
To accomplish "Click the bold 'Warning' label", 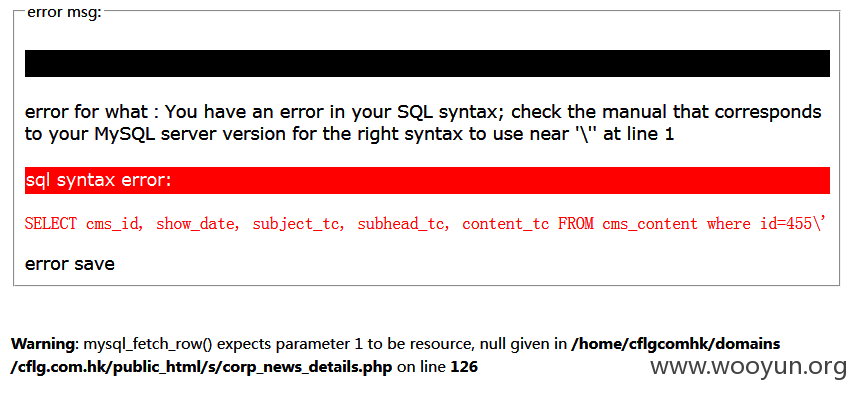I will tap(45, 344).
